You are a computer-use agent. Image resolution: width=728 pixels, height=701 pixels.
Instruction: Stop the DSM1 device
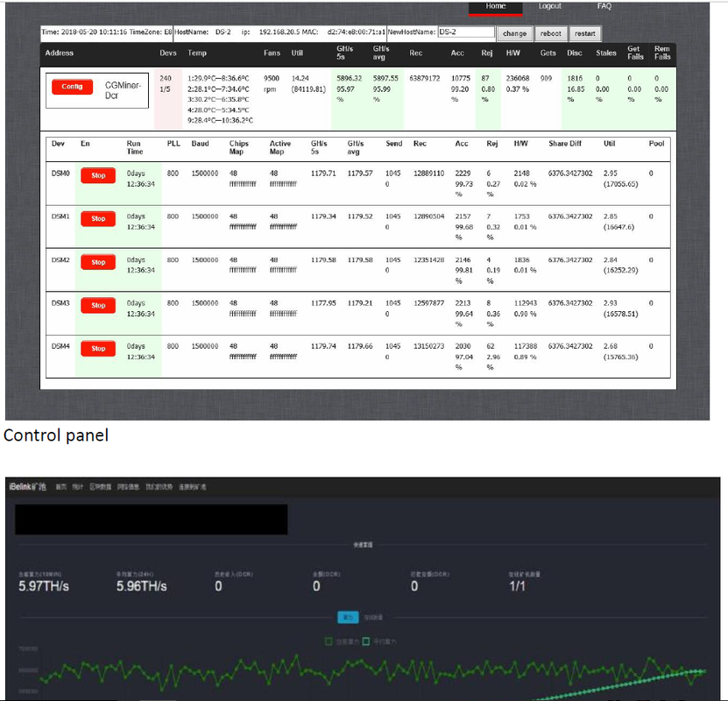[x=98, y=219]
